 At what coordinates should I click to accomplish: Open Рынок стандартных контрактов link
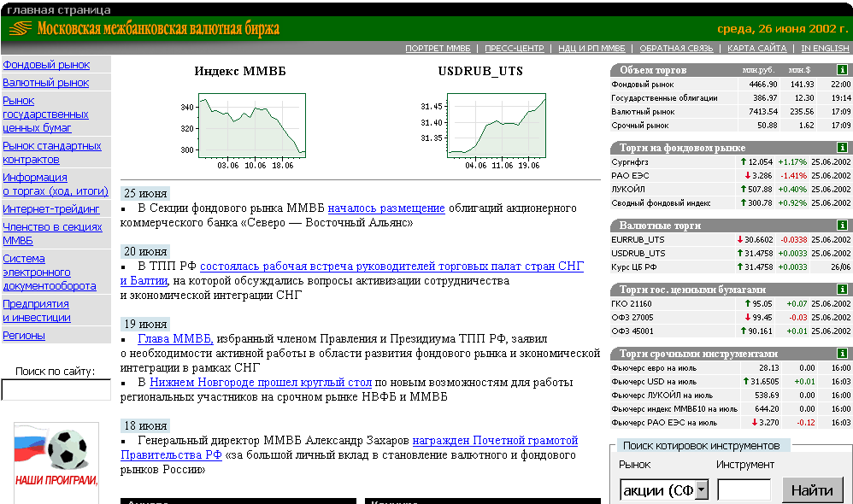(x=52, y=153)
